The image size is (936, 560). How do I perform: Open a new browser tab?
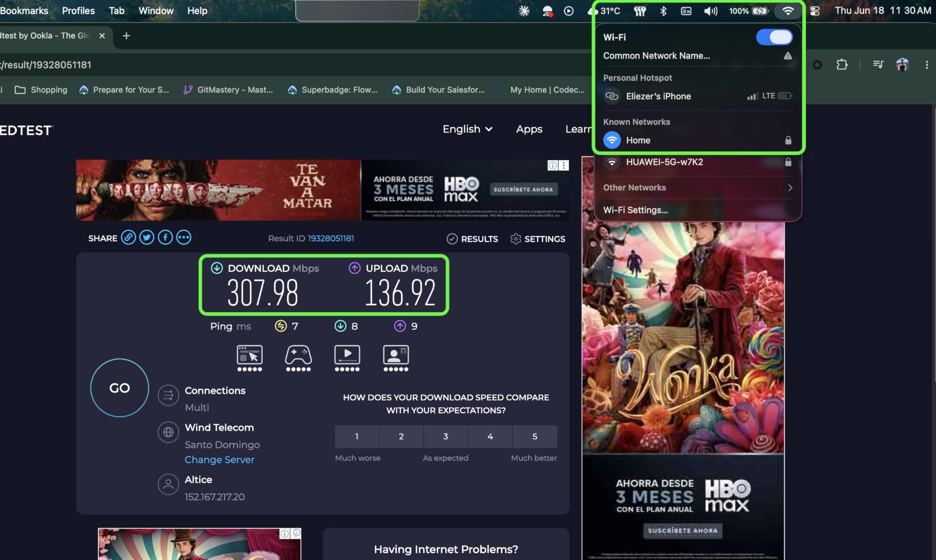point(126,36)
